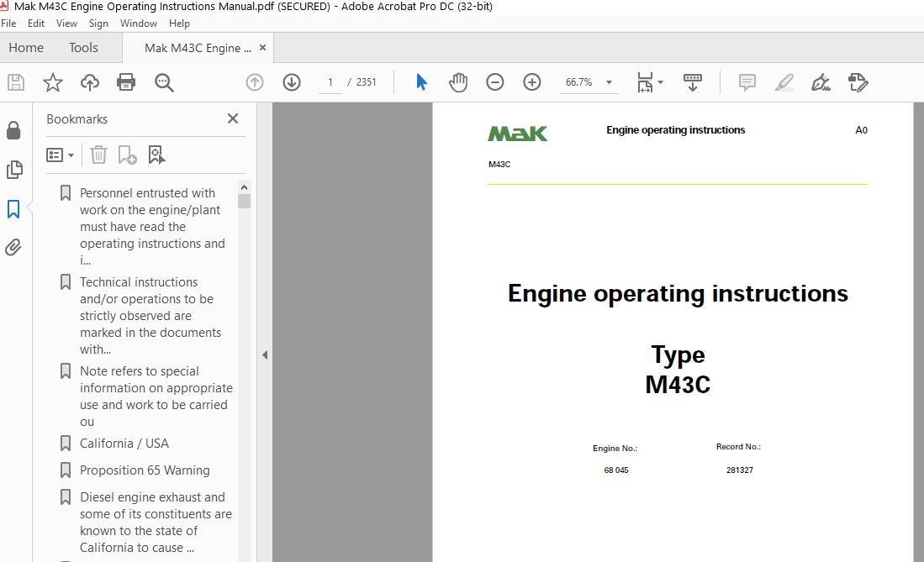This screenshot has width=924, height=562.
Task: Find current bookmark icon
Action: [x=156, y=155]
